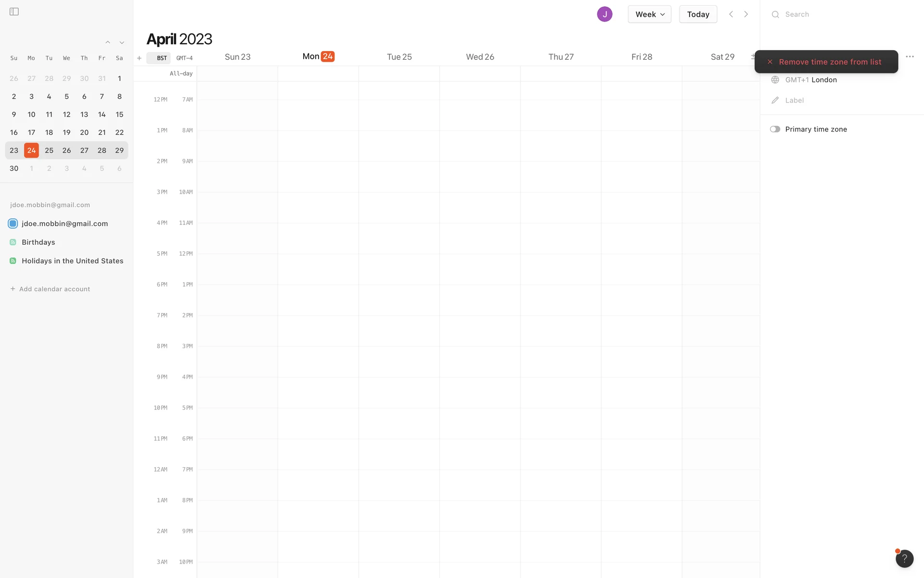Enable the Primary time zone switch
Image resolution: width=924 pixels, height=578 pixels.
coord(775,129)
